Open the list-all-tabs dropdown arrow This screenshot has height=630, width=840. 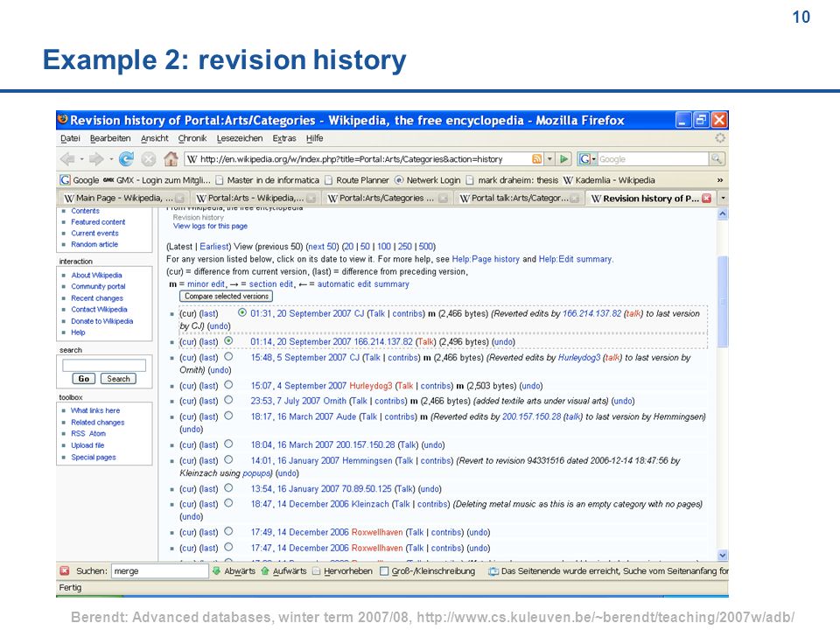click(x=724, y=199)
